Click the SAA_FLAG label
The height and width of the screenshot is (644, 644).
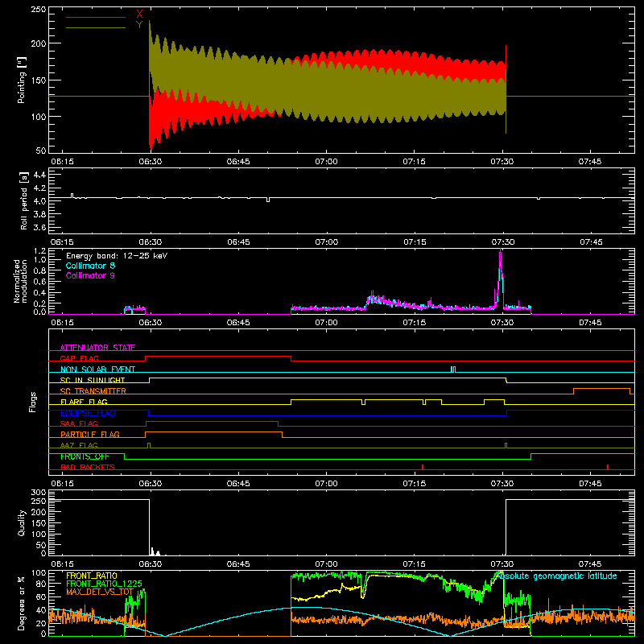click(79, 423)
